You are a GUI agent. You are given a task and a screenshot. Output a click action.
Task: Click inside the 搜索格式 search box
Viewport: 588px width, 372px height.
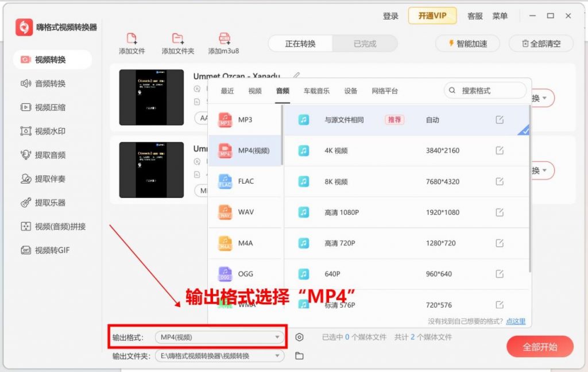[x=485, y=90]
